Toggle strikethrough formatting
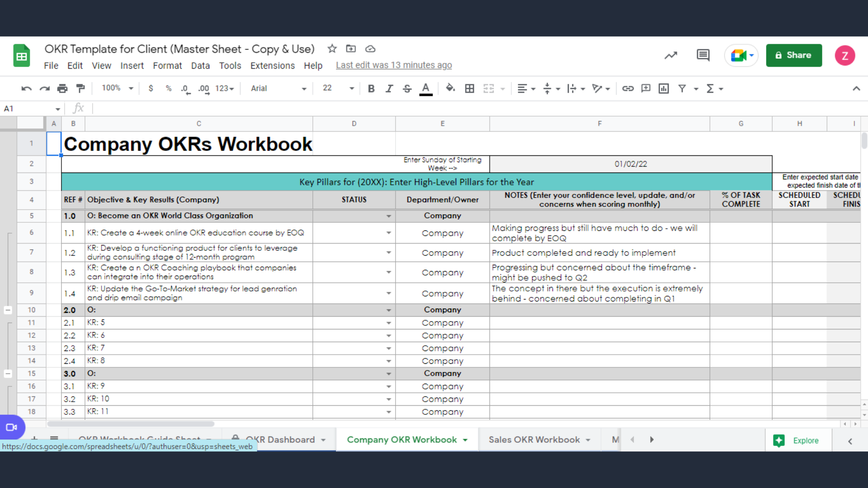This screenshot has height=488, width=868. (407, 89)
